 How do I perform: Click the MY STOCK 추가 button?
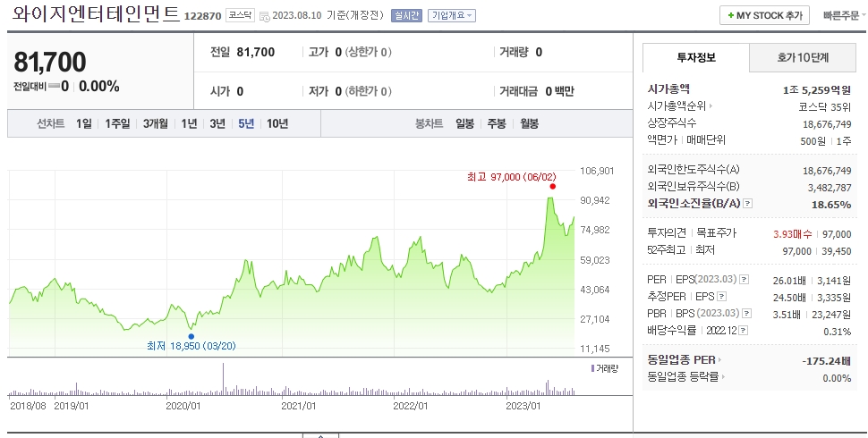click(764, 15)
